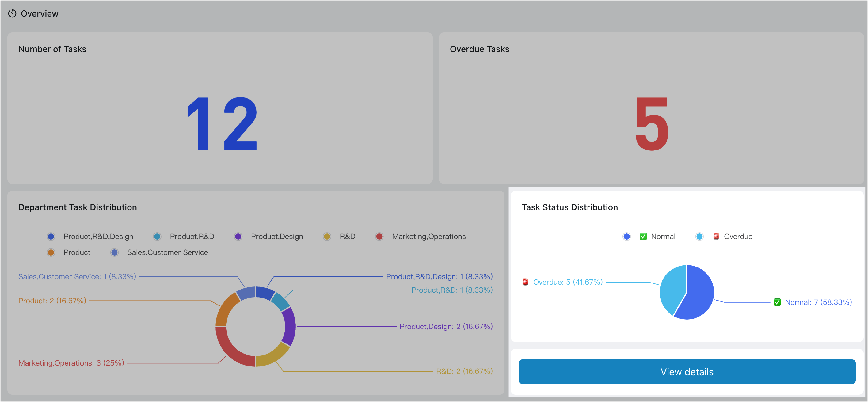Click the Overdue: 5 (41.67%) link label
This screenshot has height=402, width=868.
coord(567,282)
